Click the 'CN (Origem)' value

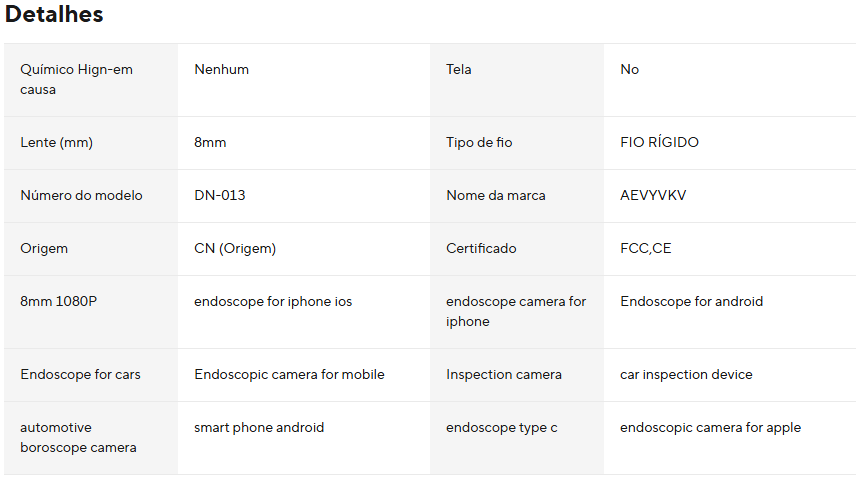point(235,248)
